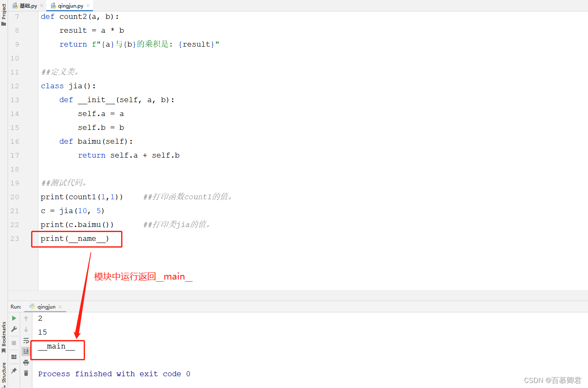Select the qingjun run tab
This screenshot has height=388, width=588.
[46, 307]
